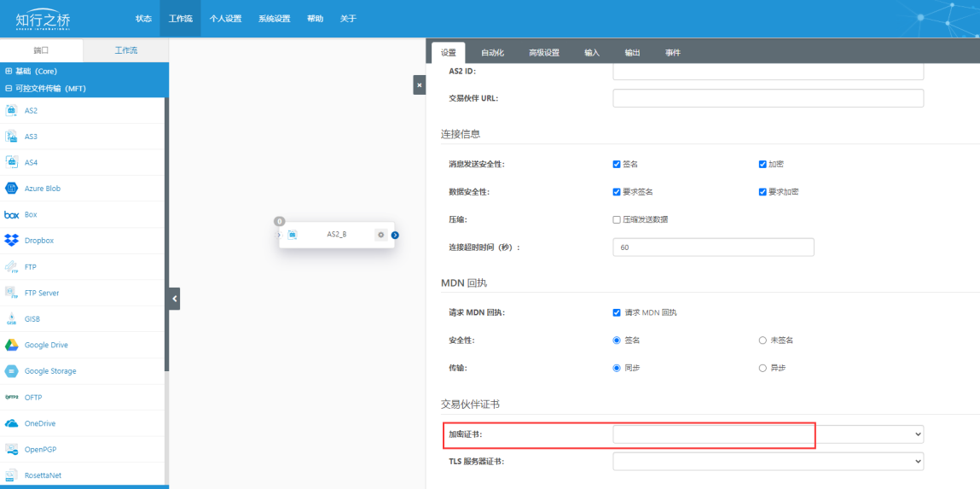This screenshot has width=980, height=489.
Task: Select the Box port icon
Action: point(12,214)
